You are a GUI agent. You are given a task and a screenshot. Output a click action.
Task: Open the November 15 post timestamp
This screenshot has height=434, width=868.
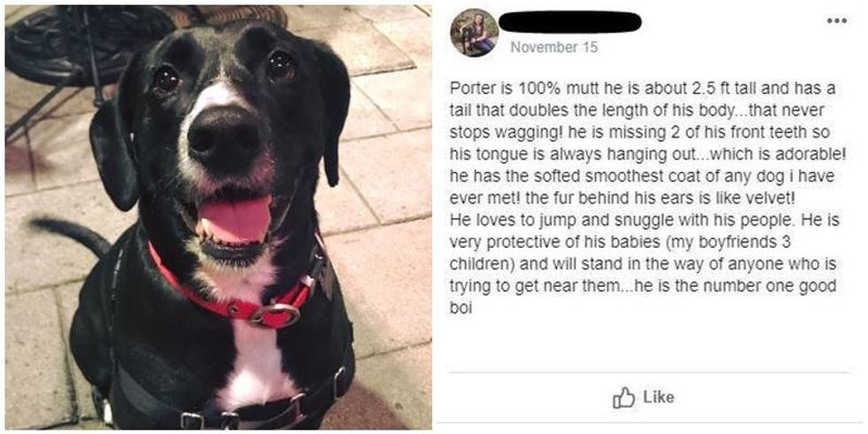coord(554,48)
